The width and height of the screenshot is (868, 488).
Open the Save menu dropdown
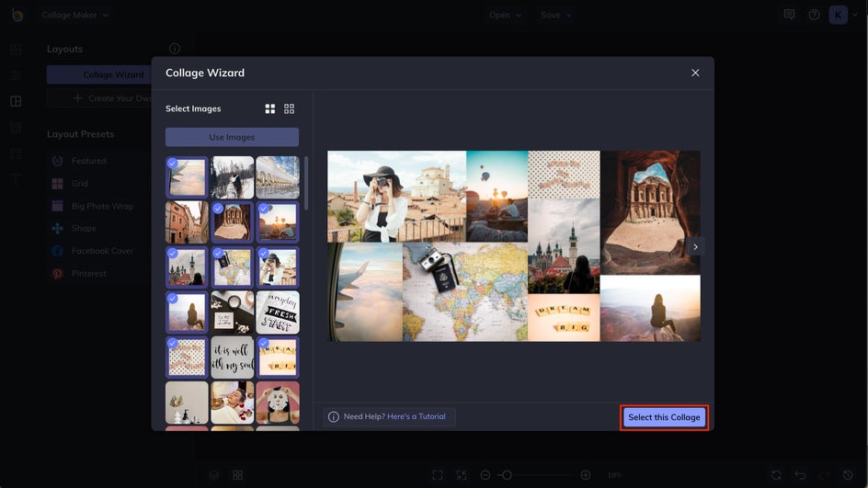[555, 15]
